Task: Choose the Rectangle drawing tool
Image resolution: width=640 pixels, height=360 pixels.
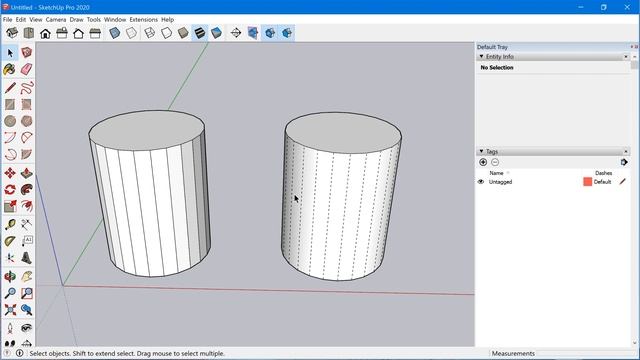Action: (x=10, y=104)
